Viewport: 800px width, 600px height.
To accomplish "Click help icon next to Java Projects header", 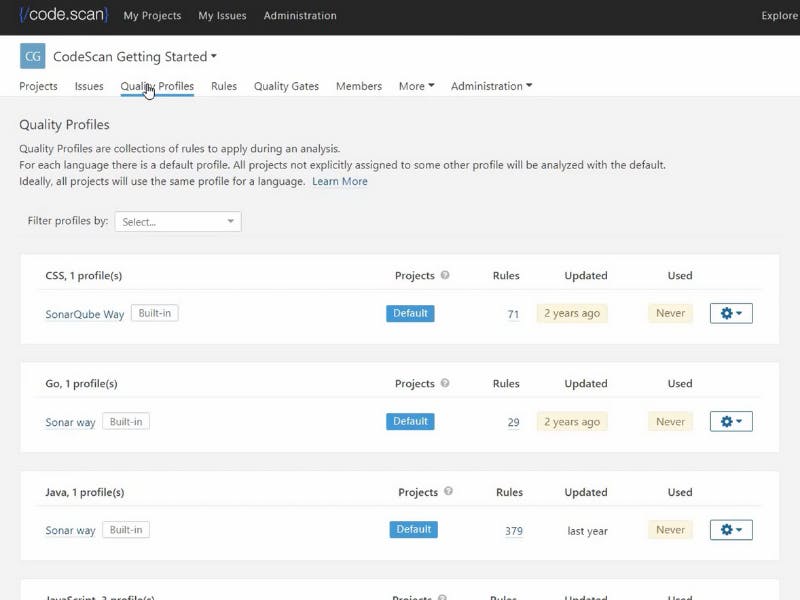I will [x=448, y=491].
